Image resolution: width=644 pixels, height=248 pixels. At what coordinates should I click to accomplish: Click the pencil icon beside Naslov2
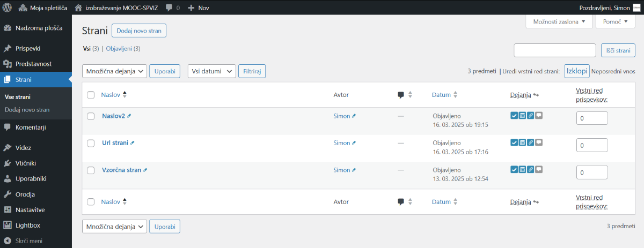(x=129, y=116)
